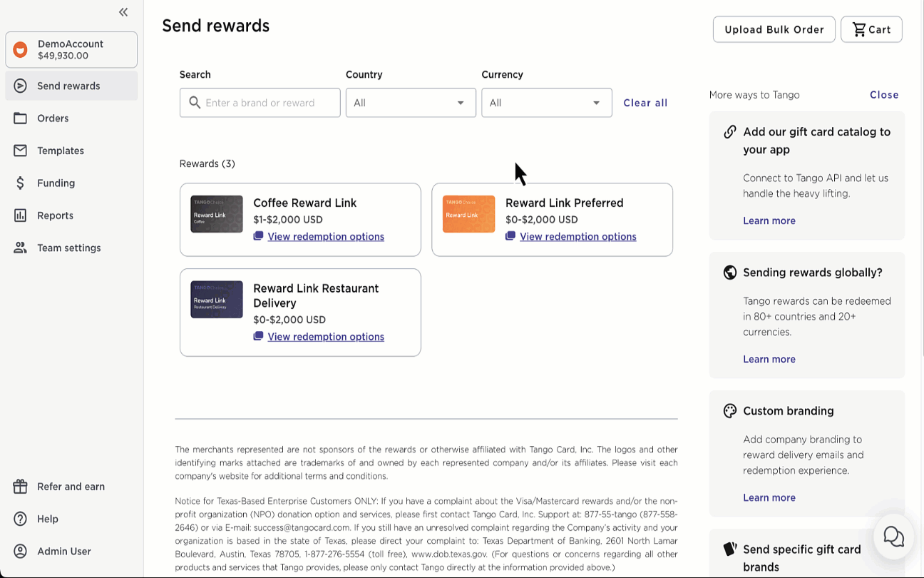The width and height of the screenshot is (924, 578).
Task: Click the globe icon beside Sending rewards globally
Action: (x=730, y=273)
